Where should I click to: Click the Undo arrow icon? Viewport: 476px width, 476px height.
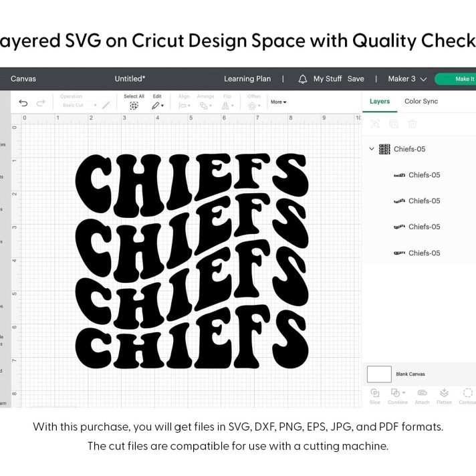[x=23, y=103]
